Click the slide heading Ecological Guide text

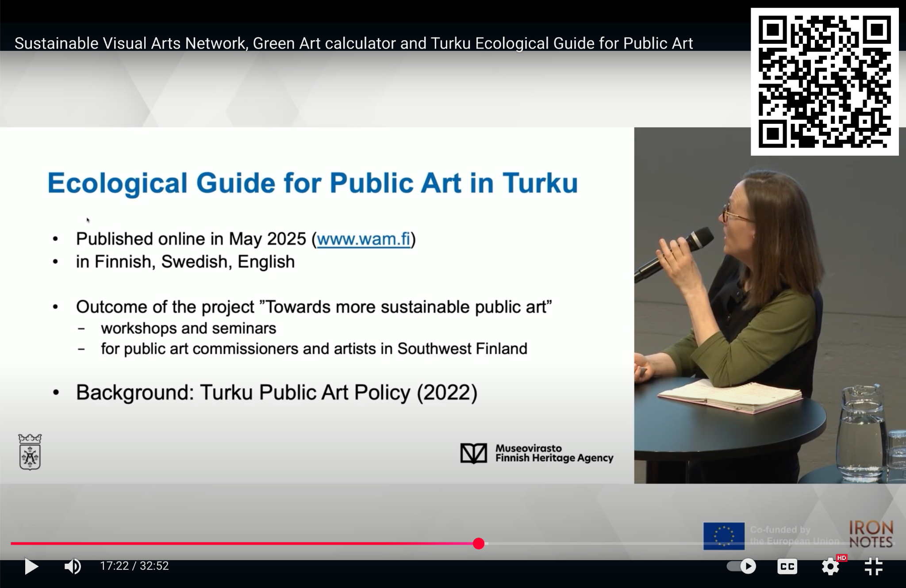[312, 183]
